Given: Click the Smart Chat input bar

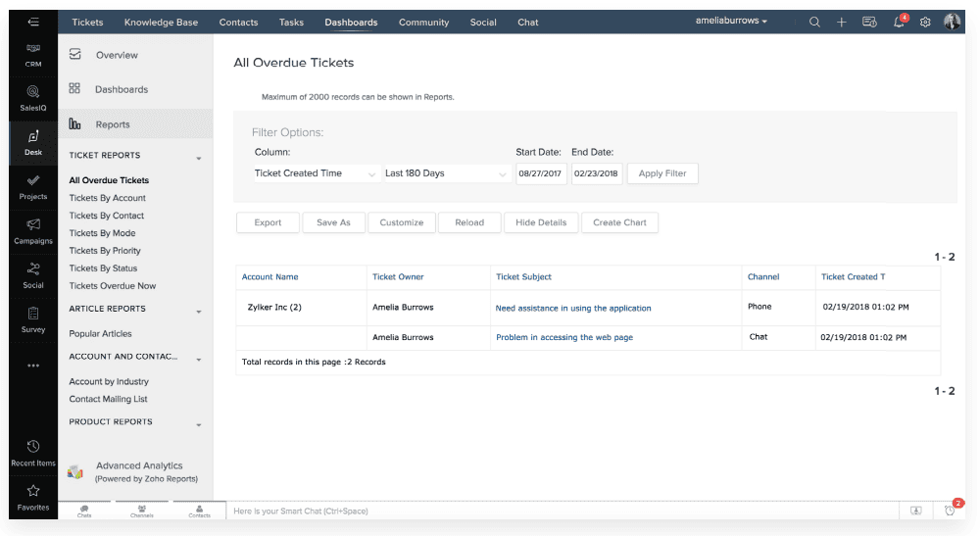Looking at the screenshot, I should (563, 511).
